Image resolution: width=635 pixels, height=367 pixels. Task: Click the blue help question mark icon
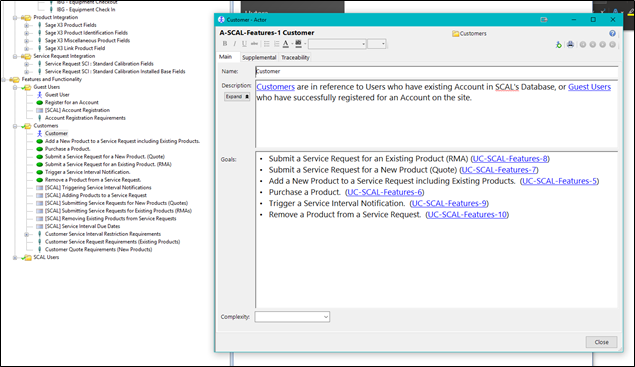click(x=612, y=33)
